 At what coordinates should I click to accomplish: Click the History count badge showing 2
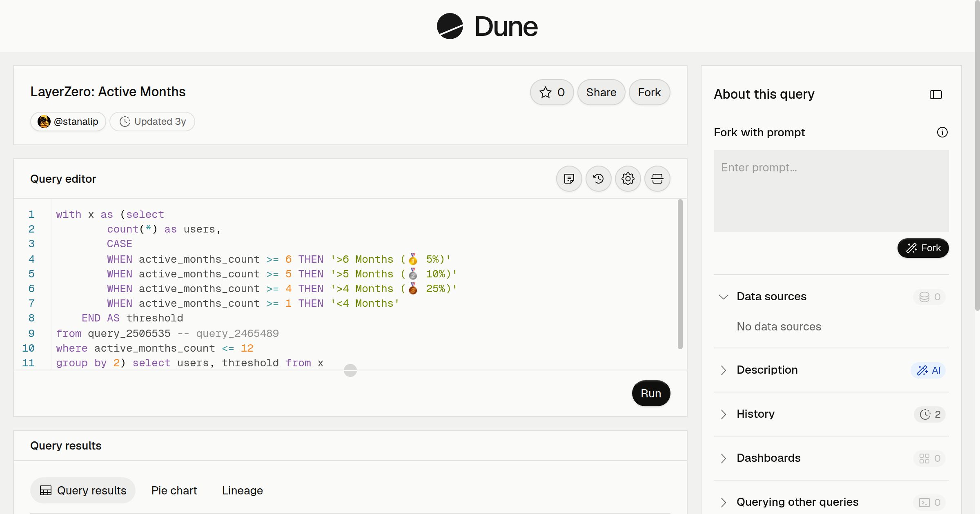pyautogui.click(x=930, y=414)
